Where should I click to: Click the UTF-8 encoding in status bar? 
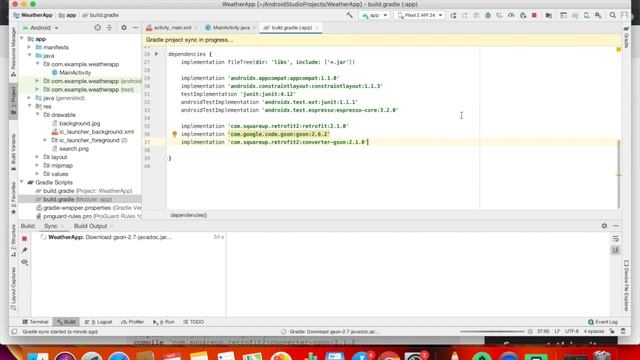pyautogui.click(x=572, y=332)
